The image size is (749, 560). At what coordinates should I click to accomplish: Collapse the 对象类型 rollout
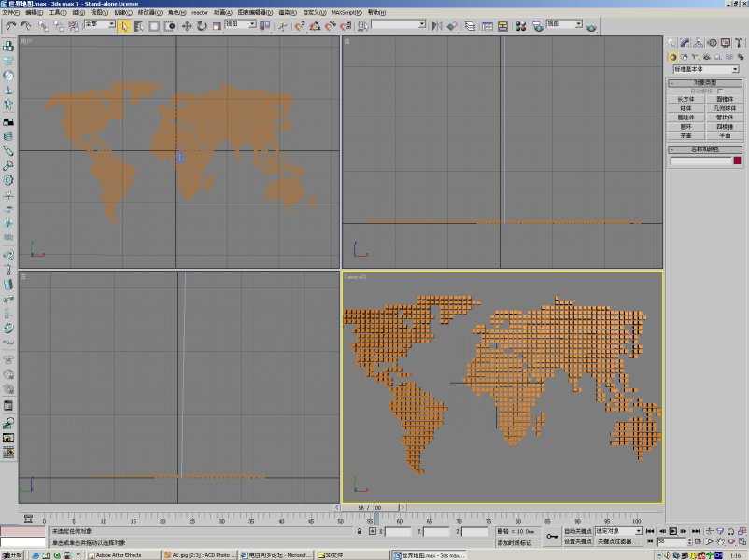(x=671, y=83)
